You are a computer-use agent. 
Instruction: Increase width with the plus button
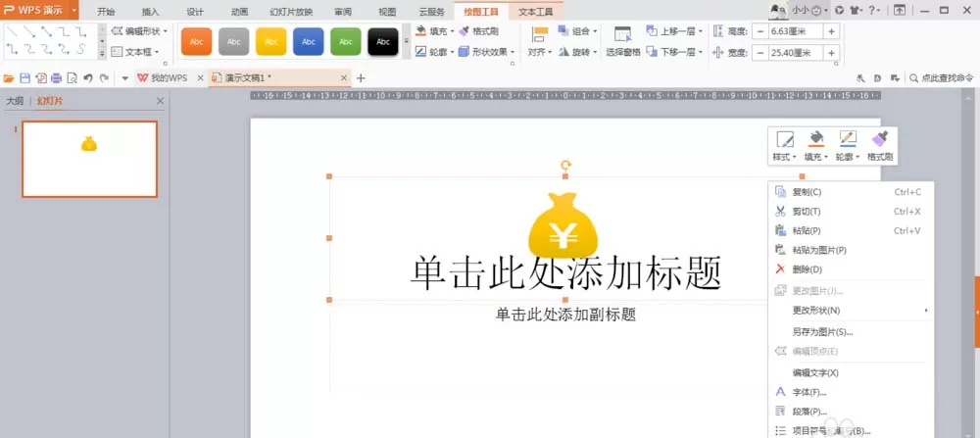[832, 53]
